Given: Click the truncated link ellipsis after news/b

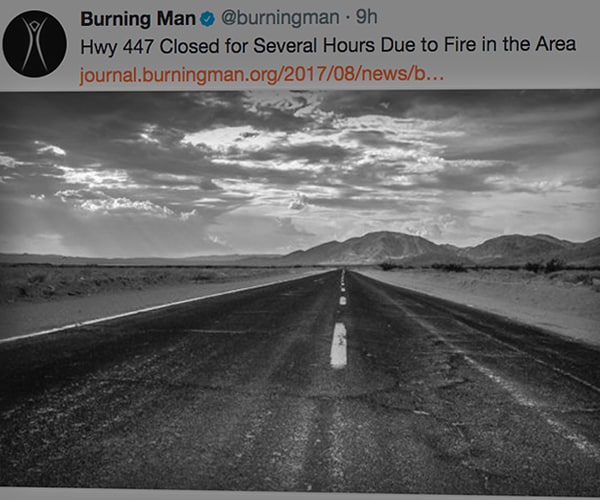Looking at the screenshot, I should pyautogui.click(x=434, y=75).
